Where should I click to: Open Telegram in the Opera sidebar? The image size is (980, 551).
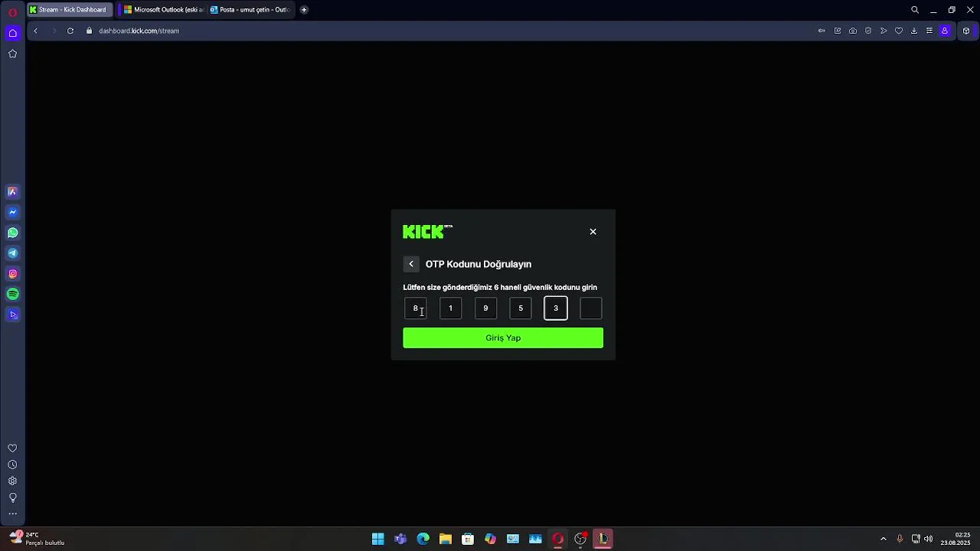coord(12,253)
